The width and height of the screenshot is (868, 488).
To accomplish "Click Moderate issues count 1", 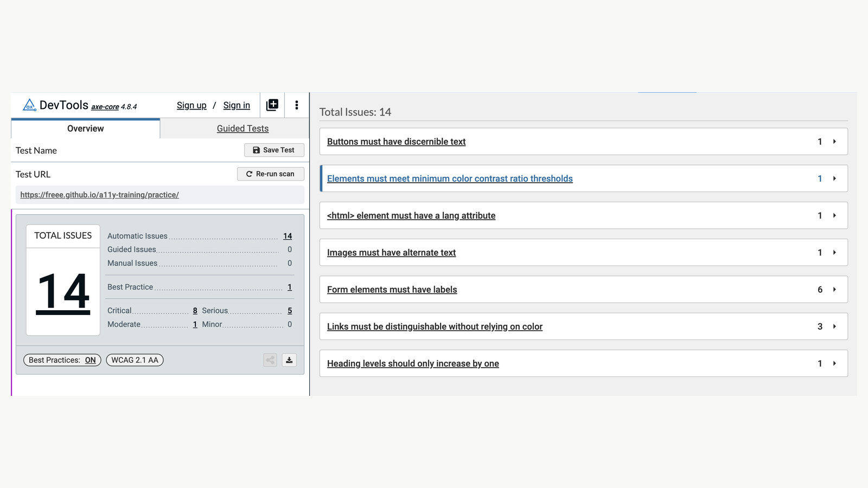I will [195, 324].
